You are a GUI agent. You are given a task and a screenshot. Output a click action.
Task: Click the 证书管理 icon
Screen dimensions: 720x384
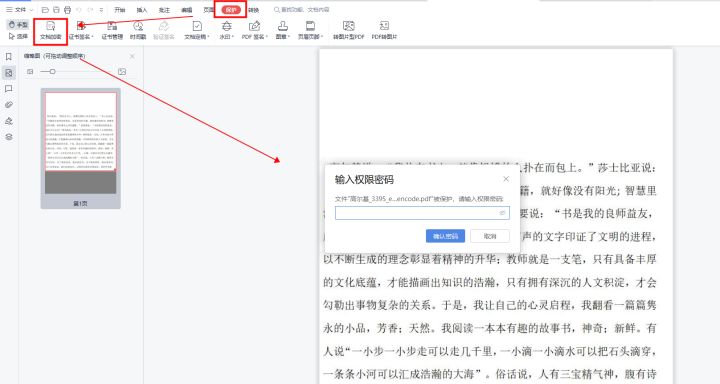[x=112, y=30]
